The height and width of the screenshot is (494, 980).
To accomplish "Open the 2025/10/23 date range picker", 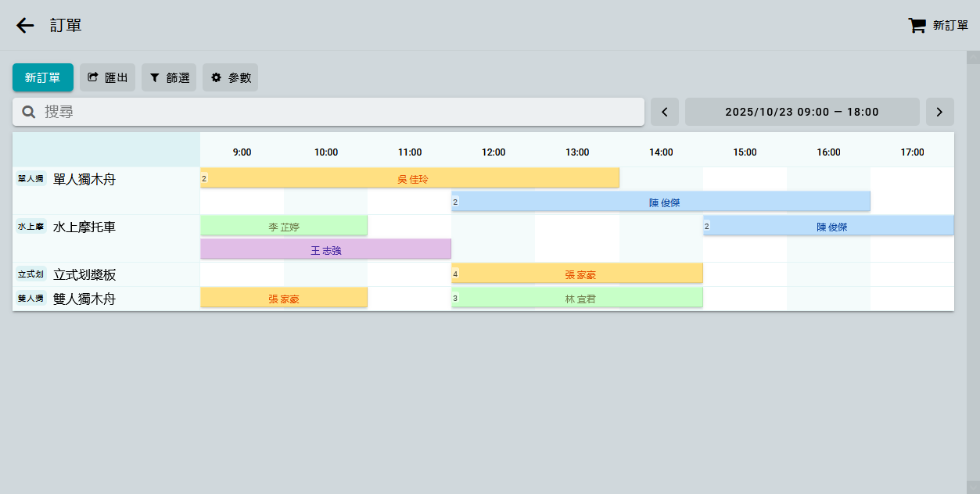I will point(802,112).
